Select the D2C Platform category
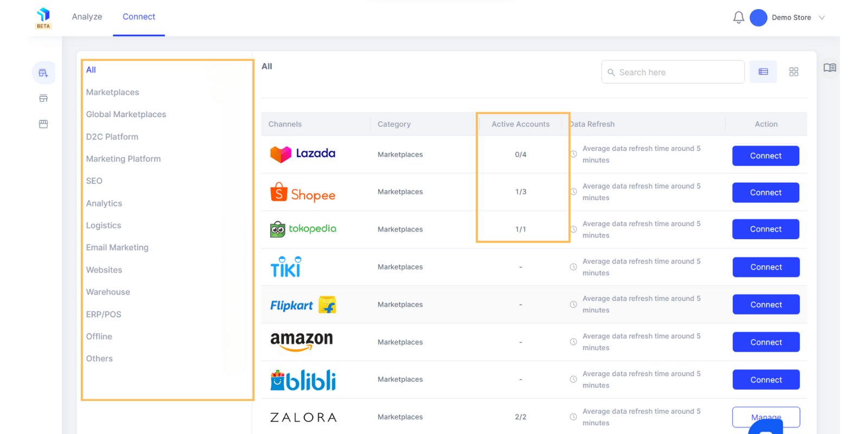 tap(112, 137)
